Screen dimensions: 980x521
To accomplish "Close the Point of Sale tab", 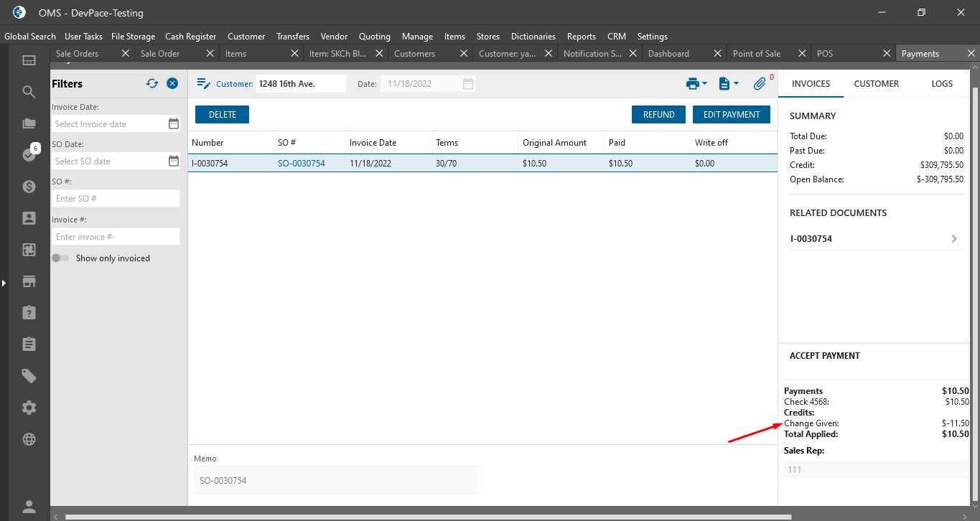I will click(803, 53).
